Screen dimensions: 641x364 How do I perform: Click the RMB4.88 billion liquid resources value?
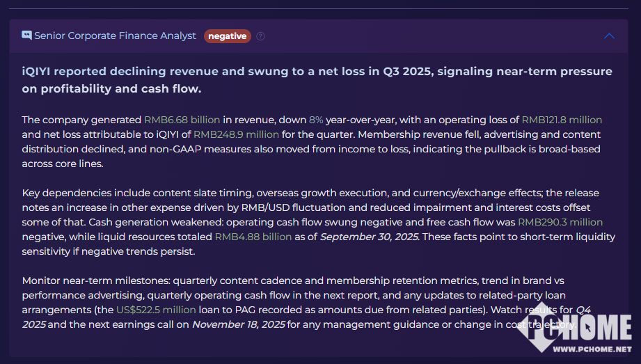tap(253, 237)
